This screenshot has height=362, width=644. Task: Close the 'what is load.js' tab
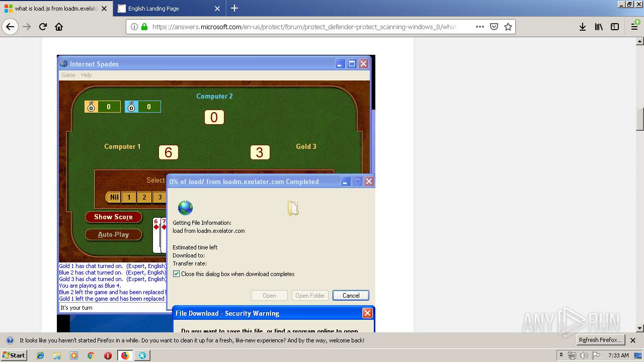(x=104, y=9)
